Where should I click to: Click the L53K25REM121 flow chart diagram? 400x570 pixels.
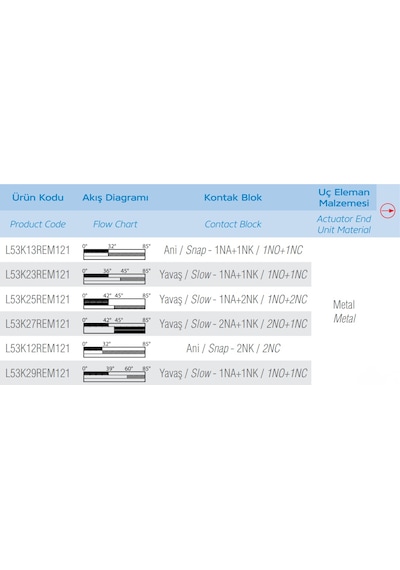pyautogui.click(x=116, y=301)
